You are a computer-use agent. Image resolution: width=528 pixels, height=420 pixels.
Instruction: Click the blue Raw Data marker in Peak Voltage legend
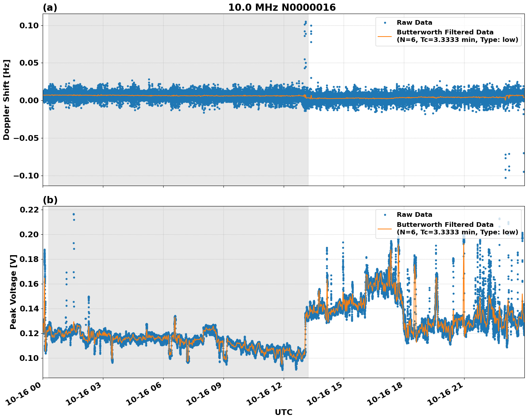(385, 215)
